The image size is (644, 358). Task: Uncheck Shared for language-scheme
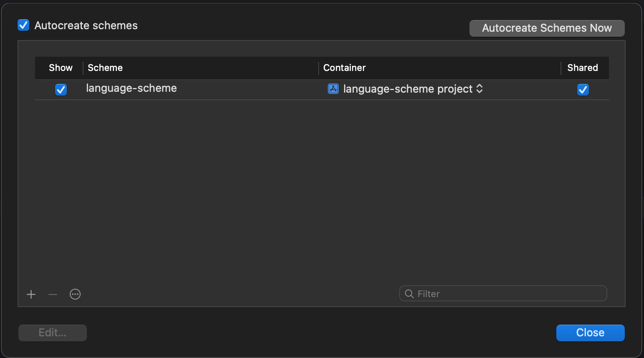click(x=583, y=89)
